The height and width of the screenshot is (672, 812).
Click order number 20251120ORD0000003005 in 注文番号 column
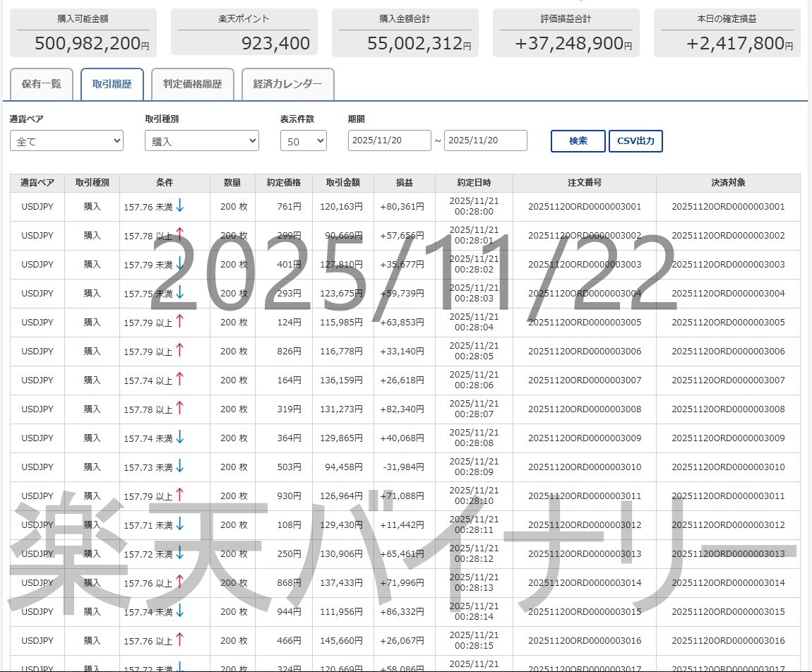585,323
